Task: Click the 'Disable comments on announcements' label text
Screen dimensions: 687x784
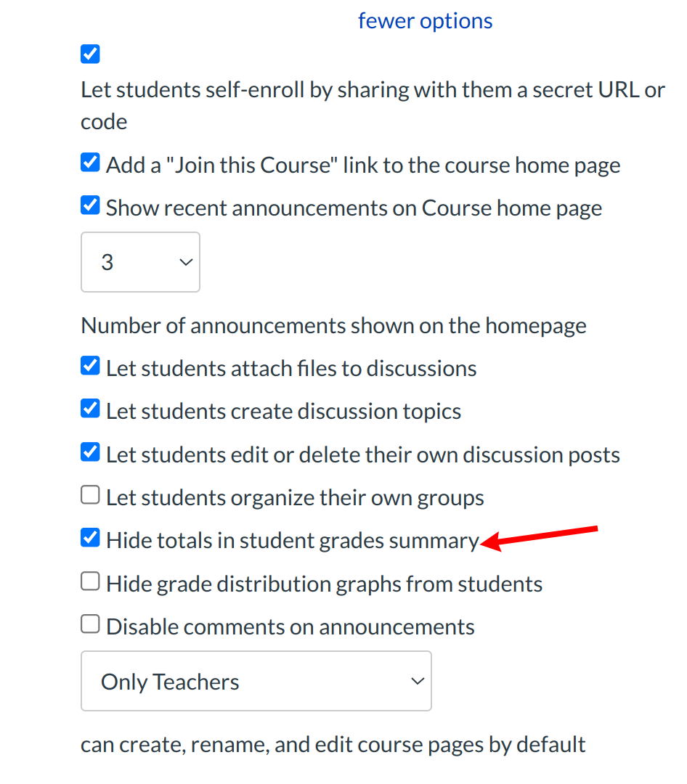Action: pos(290,627)
